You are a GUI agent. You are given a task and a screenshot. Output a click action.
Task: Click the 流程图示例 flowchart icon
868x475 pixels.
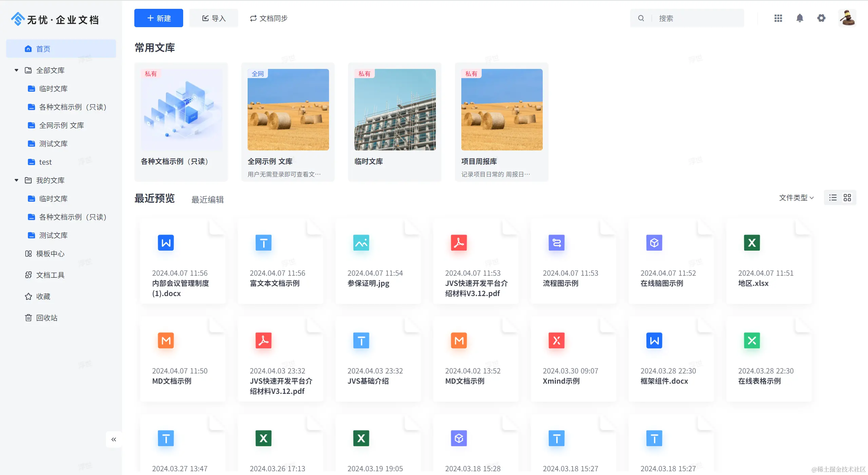tap(556, 243)
